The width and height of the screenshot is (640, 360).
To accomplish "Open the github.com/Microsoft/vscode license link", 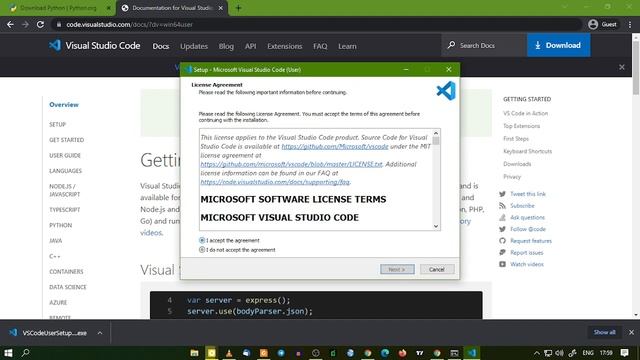I will [335, 146].
